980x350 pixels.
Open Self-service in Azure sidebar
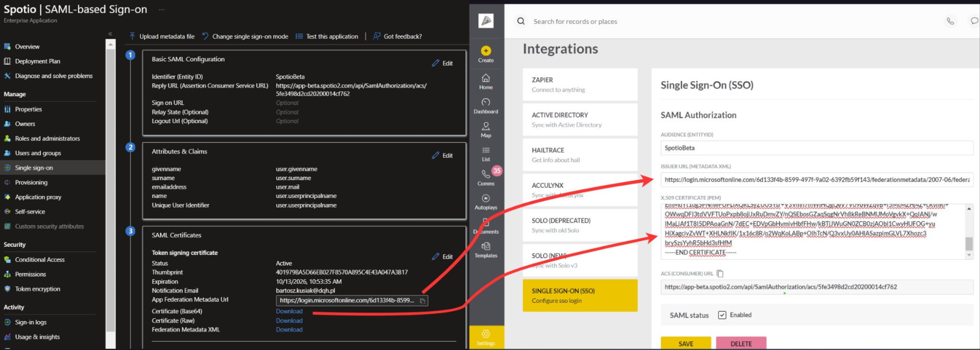coord(30,212)
